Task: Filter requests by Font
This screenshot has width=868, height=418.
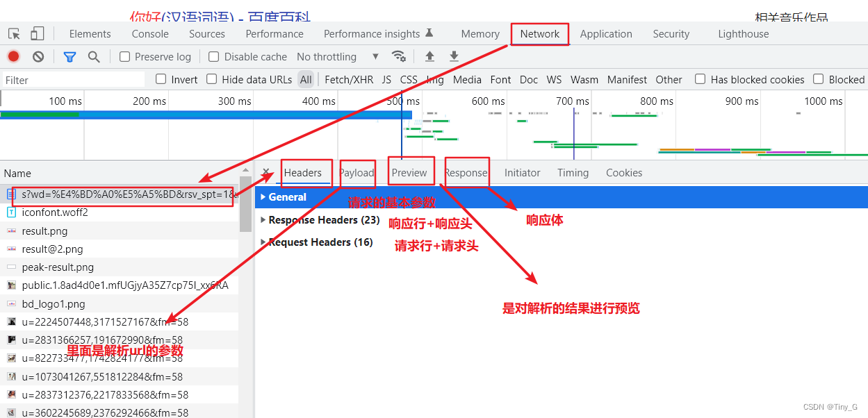Action: click(500, 80)
